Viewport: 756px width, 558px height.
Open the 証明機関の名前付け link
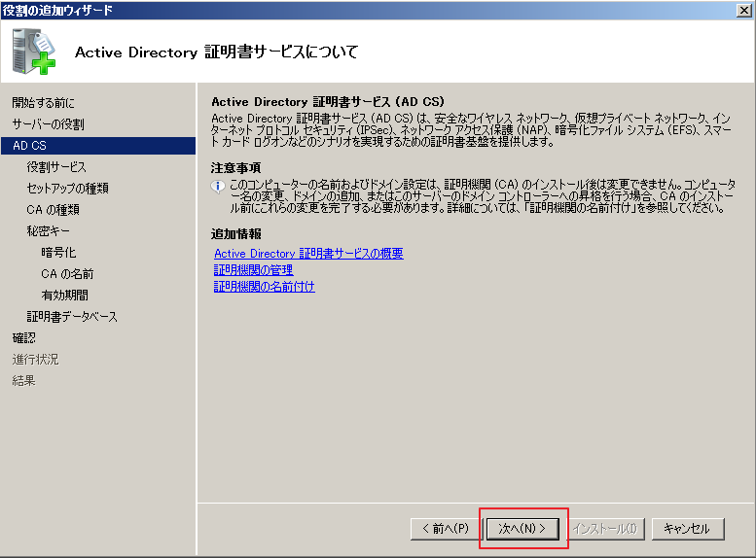pyautogui.click(x=265, y=287)
